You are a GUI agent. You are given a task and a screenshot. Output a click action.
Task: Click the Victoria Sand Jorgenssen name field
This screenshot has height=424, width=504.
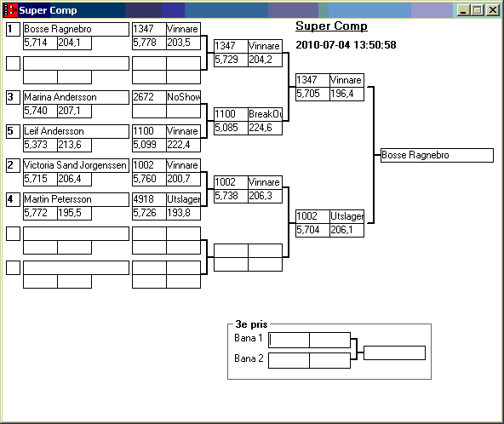pos(76,165)
